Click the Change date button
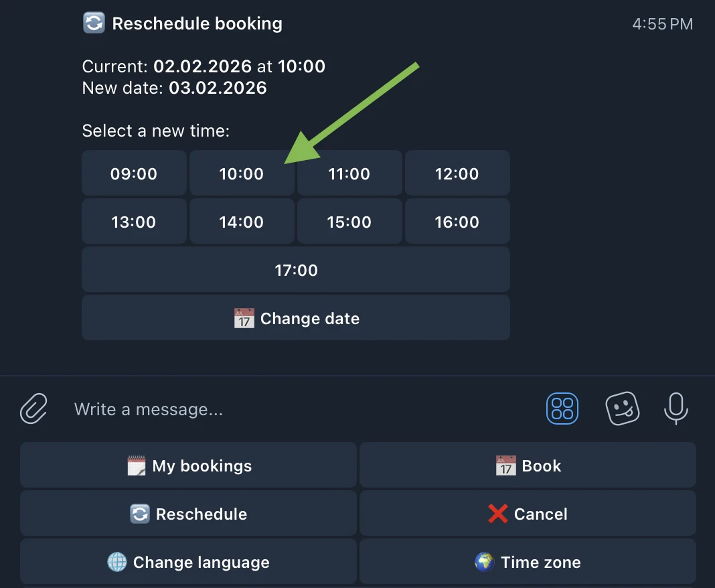Image resolution: width=715 pixels, height=588 pixels. [296, 318]
